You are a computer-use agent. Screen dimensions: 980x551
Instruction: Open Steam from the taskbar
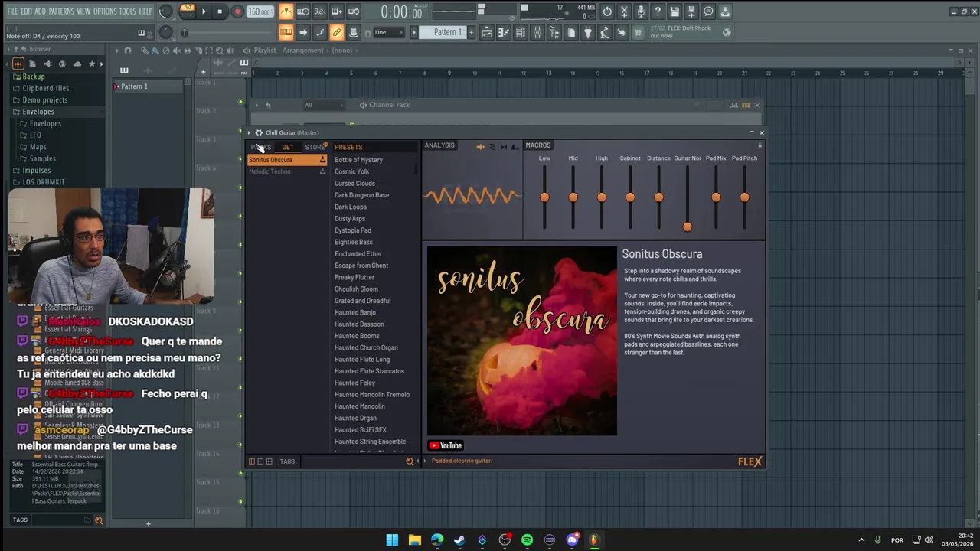[x=459, y=540]
